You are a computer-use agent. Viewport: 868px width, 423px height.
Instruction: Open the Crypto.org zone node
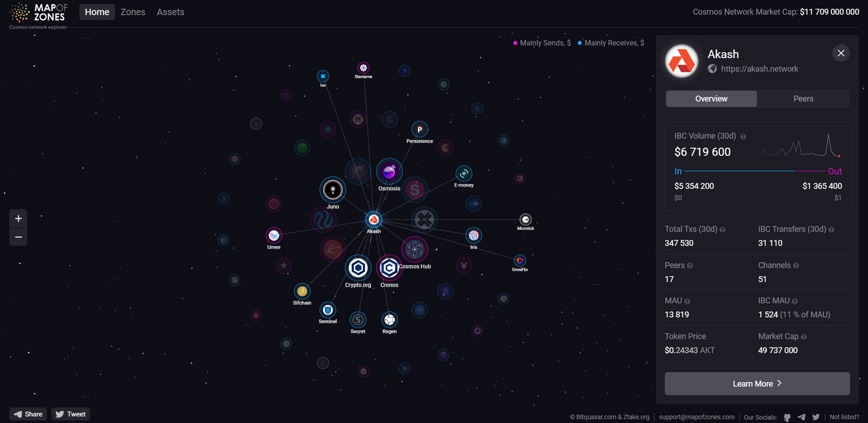click(358, 268)
